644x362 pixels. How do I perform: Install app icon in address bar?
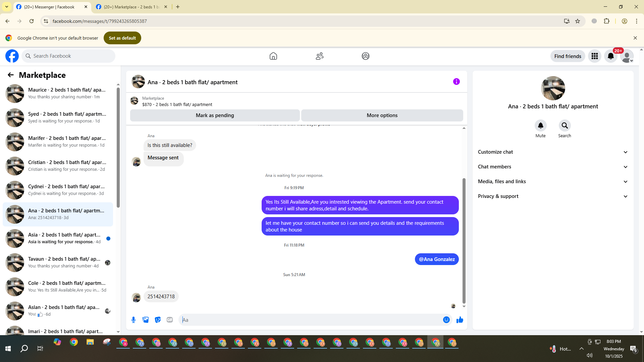point(567,21)
